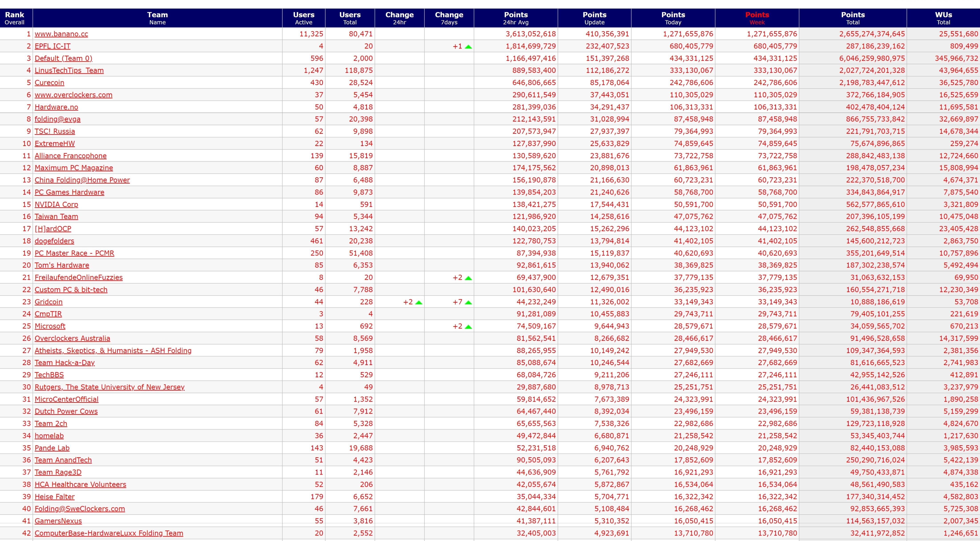The image size is (980, 541).
Task: Click Gridcoin's +7 seven-day change arrow
Action: (x=468, y=302)
